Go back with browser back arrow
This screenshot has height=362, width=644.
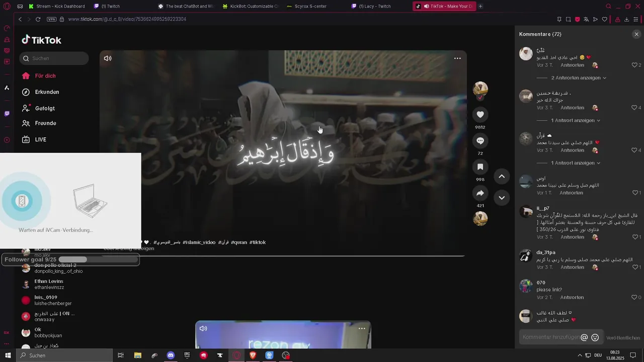(x=20, y=19)
